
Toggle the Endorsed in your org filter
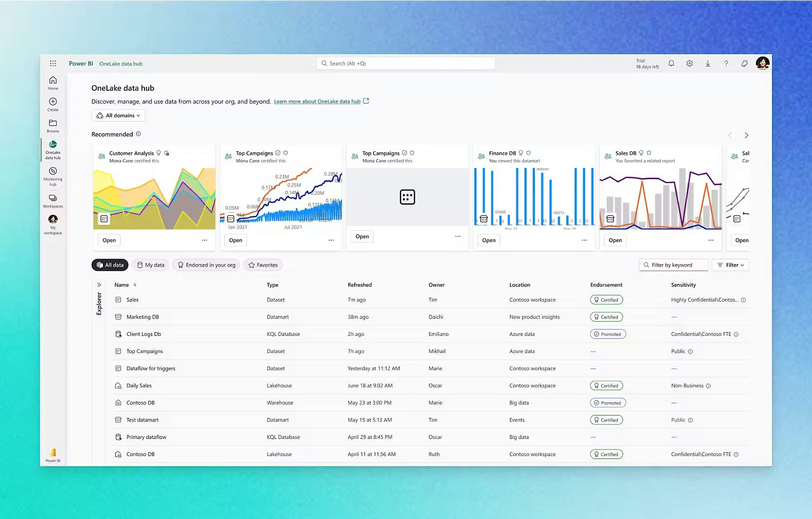pos(206,265)
